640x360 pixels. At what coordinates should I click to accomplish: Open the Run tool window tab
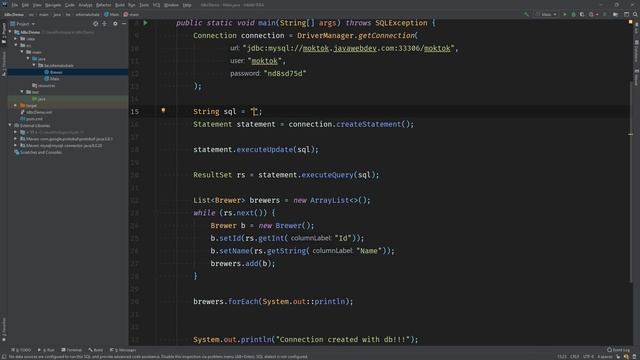pos(46,350)
